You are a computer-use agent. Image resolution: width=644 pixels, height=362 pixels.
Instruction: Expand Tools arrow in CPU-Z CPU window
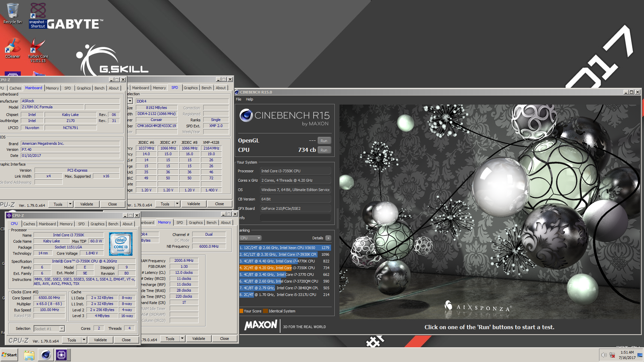84,340
